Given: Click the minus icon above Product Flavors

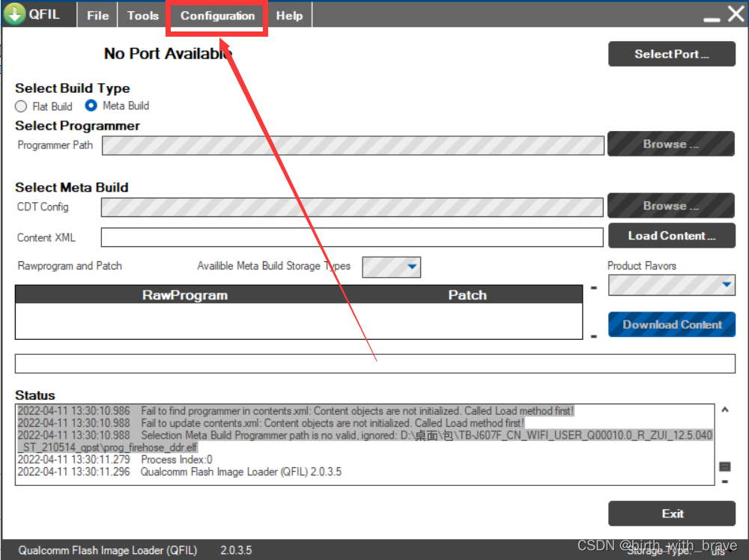Looking at the screenshot, I should coord(594,288).
